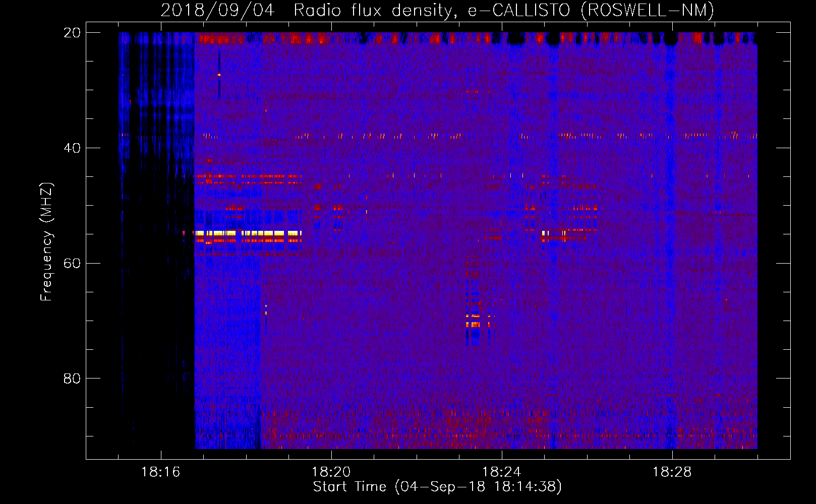Click the 80 frequency tick label
816x504 pixels.
click(x=72, y=379)
